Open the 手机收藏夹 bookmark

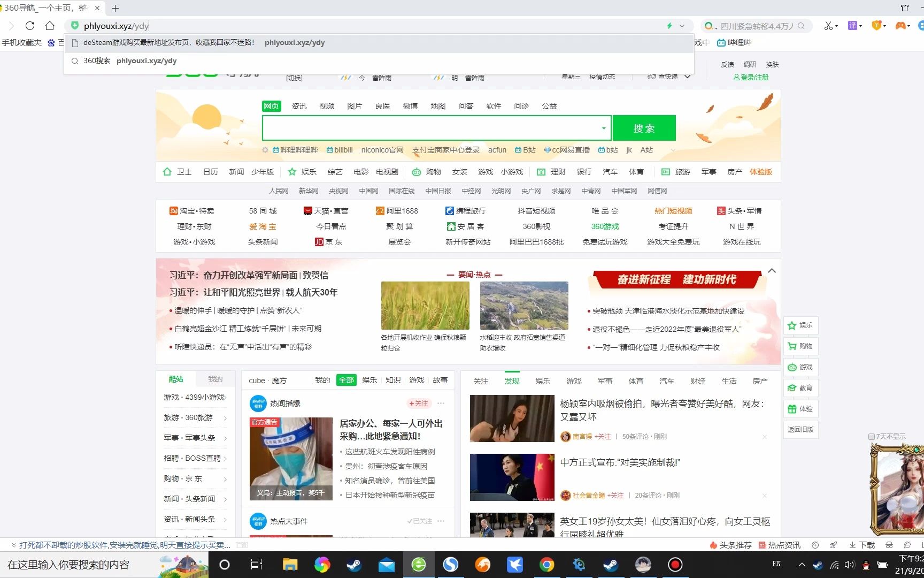[x=21, y=43]
